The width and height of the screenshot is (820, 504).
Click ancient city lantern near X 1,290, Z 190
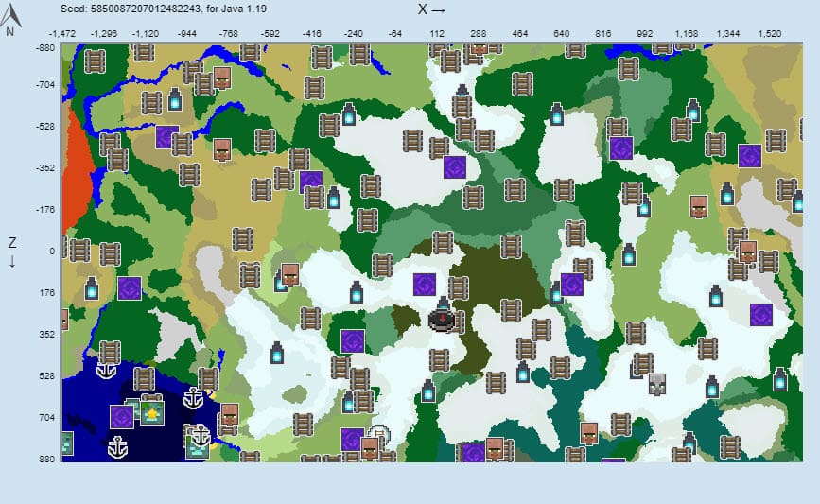tap(716, 296)
